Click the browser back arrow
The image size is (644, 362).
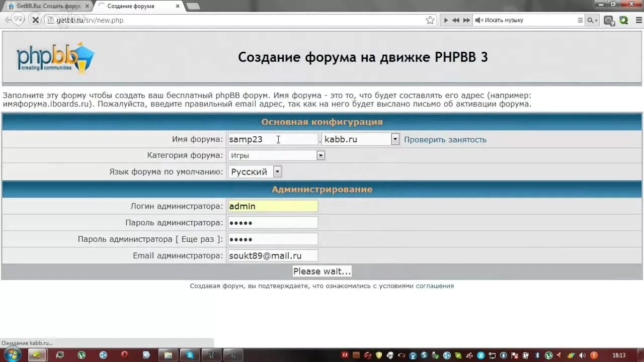8,20
